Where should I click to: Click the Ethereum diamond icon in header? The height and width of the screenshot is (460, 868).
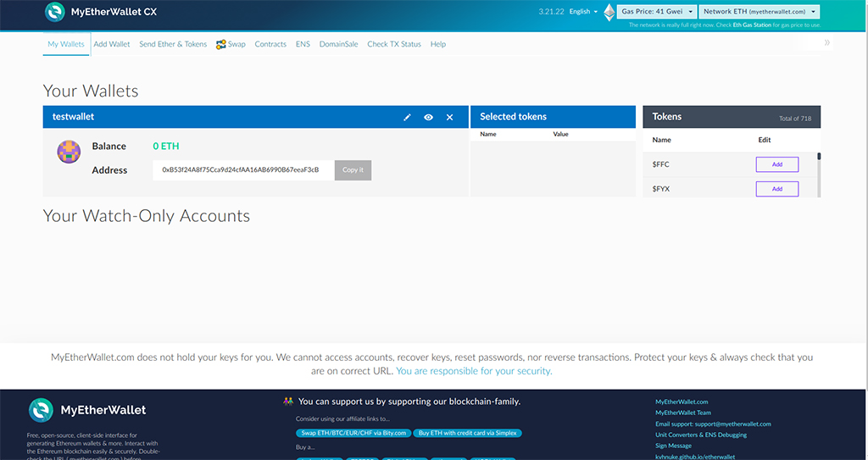point(609,12)
